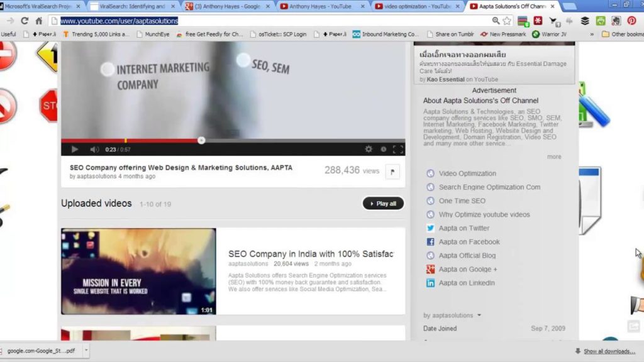Open 'SEO Company in India with 100% Satisfac' title
644x362 pixels.
[x=311, y=254]
